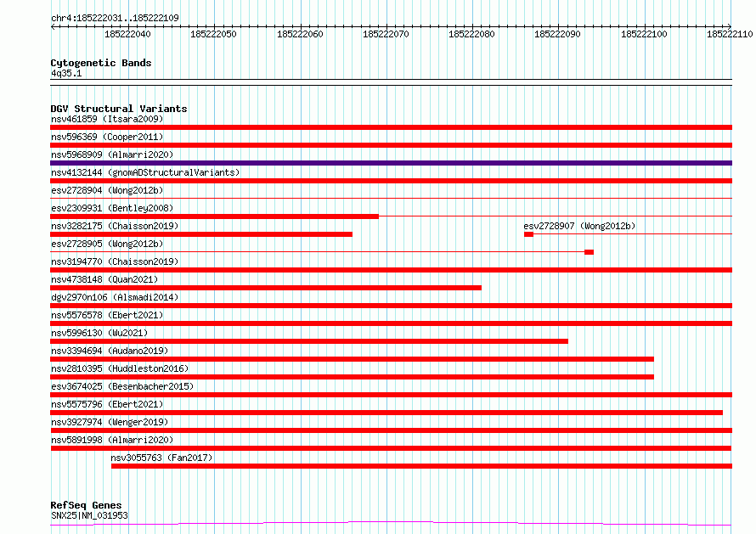
Task: Click the red bar under nsv4738148
Action: 266,288
